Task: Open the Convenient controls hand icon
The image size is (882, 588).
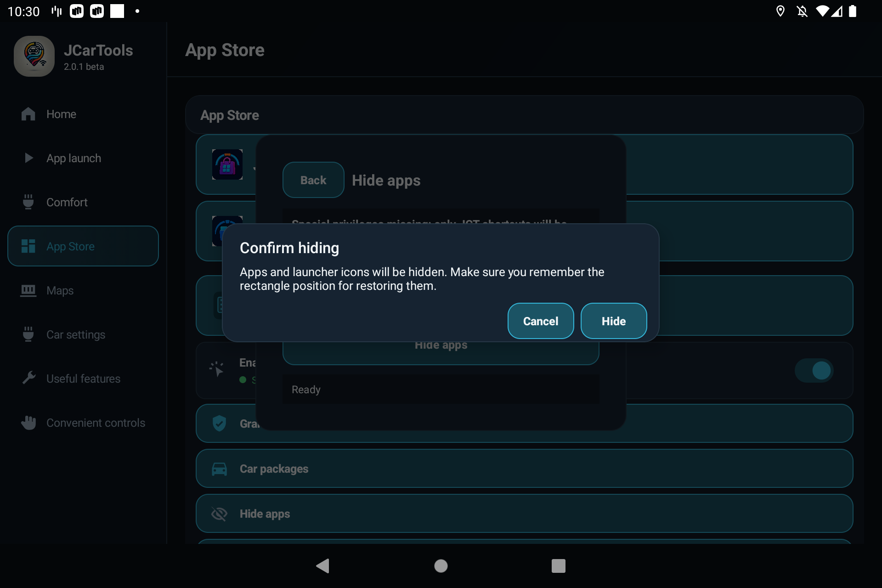Action: 28,423
